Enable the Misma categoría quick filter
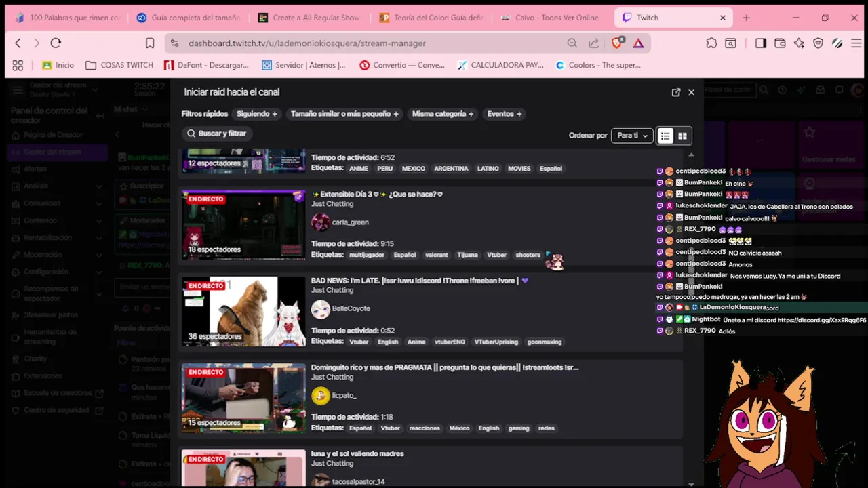The image size is (868, 488). [443, 114]
